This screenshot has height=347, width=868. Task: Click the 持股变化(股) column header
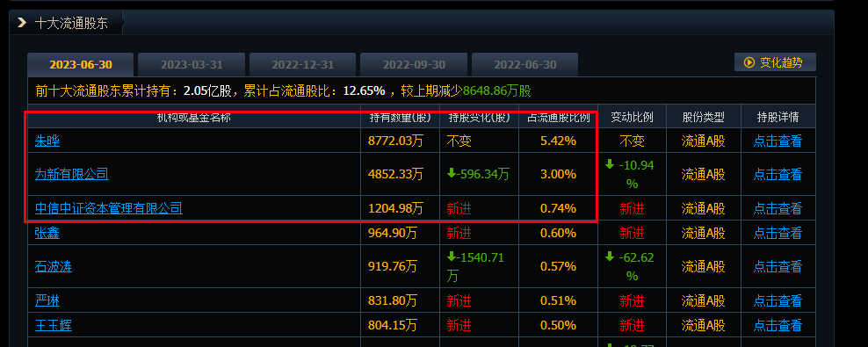coord(480,118)
